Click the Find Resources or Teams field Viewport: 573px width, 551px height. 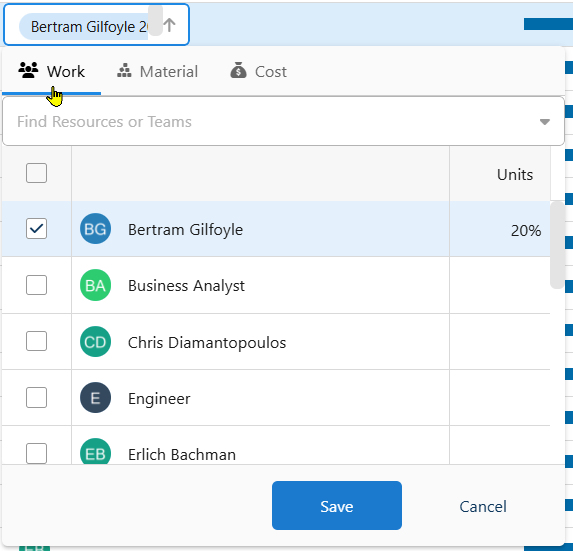click(283, 121)
